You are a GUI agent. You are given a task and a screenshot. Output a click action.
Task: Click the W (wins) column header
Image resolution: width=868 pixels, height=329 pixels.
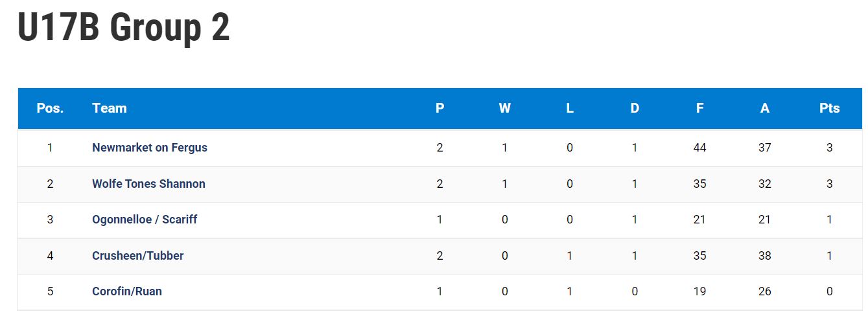(x=504, y=108)
